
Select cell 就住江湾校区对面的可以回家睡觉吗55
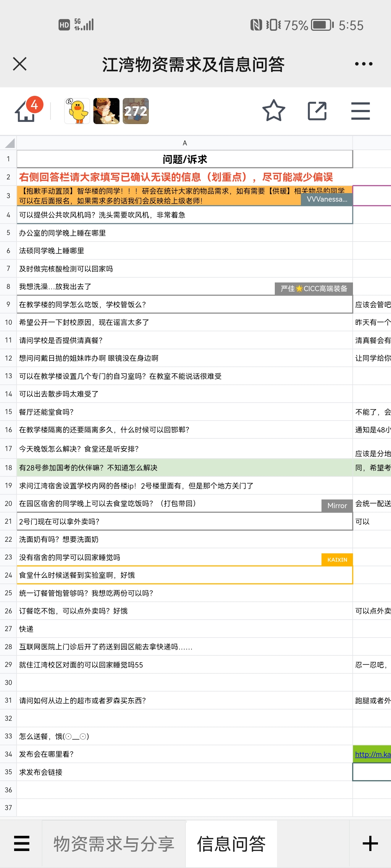(x=185, y=665)
